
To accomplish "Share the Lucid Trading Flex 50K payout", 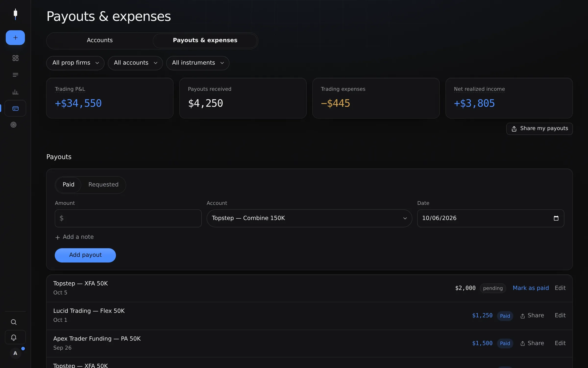I will [532, 315].
